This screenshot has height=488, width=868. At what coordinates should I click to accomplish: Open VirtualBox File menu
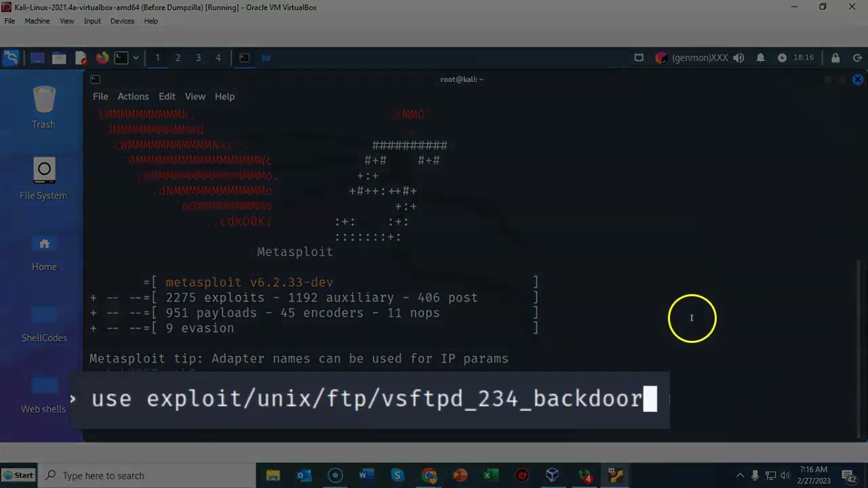tap(9, 21)
